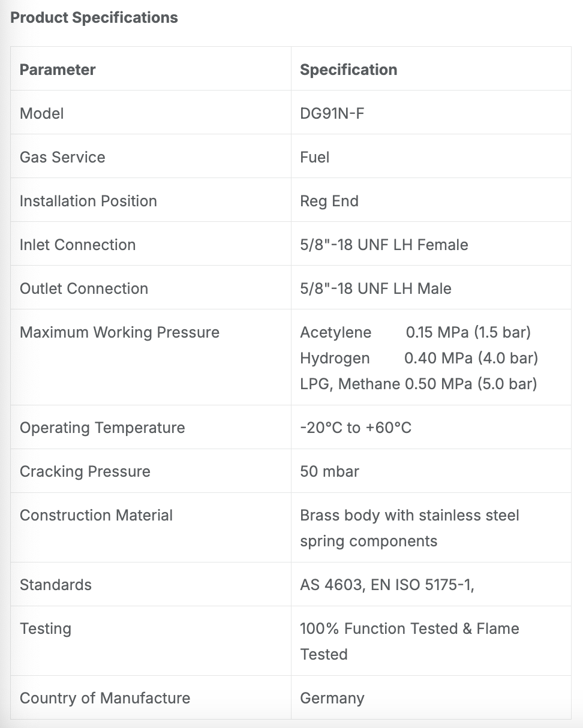Click the 50 mbar cracking pressure value
Viewport: 583px width, 728px height.
pos(329,471)
